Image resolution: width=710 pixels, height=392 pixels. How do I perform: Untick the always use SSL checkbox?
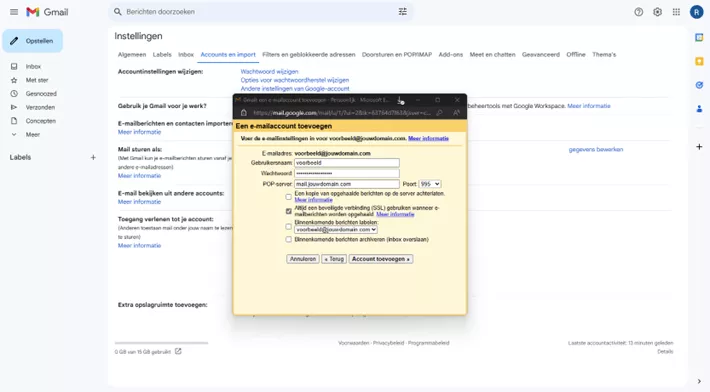click(288, 211)
